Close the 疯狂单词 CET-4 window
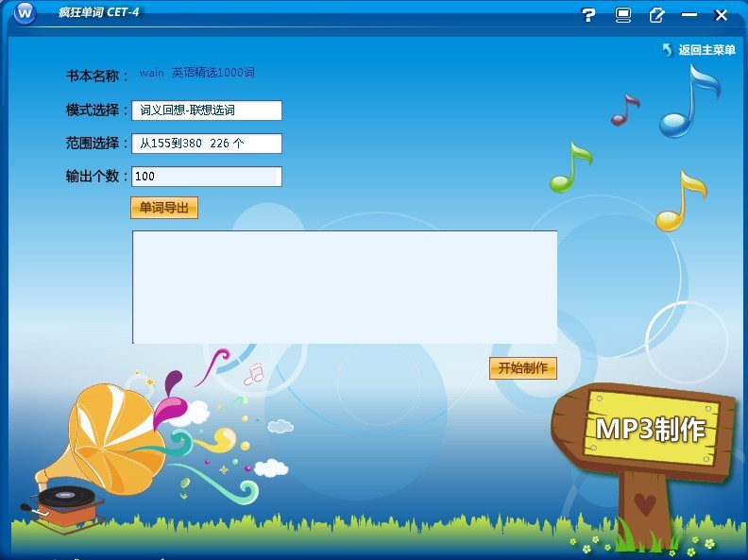This screenshot has height=560, width=748. 721,15
